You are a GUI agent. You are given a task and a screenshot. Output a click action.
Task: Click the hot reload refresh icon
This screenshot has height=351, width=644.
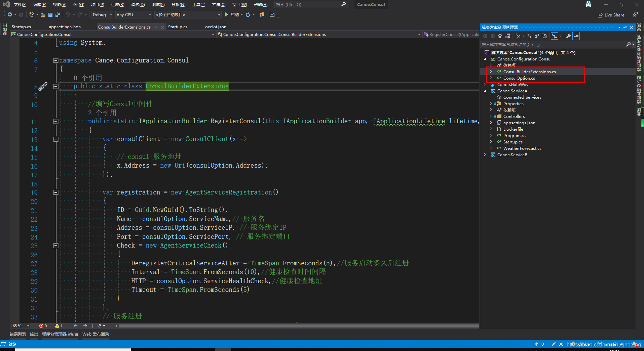point(248,15)
